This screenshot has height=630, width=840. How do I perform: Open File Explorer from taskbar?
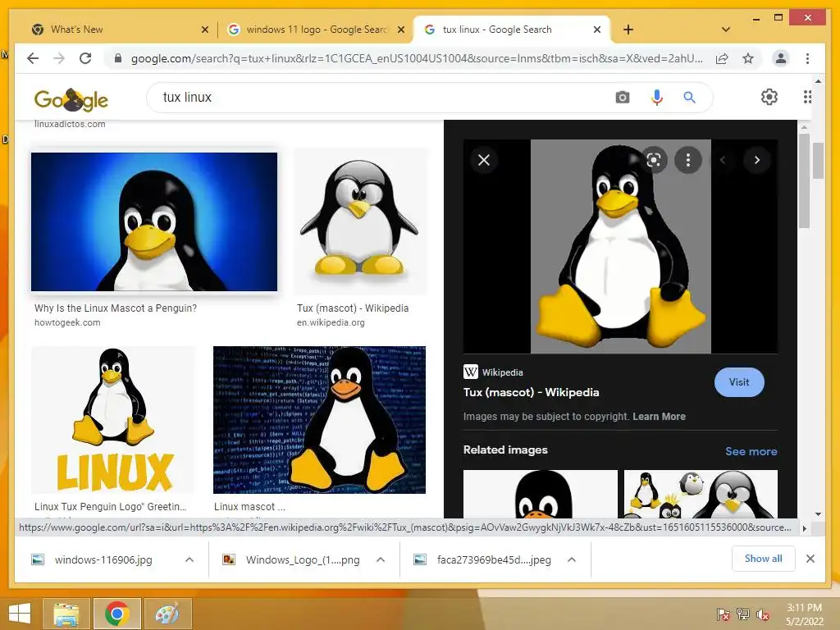tap(66, 614)
